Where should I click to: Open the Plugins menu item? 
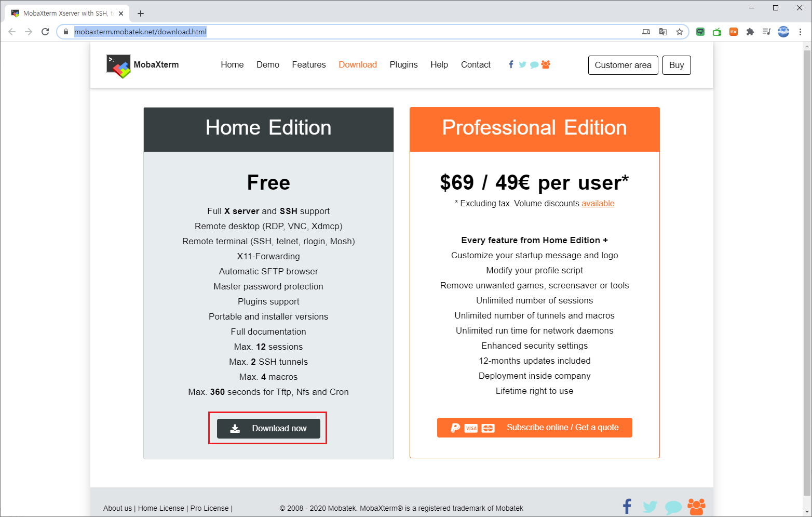tap(403, 64)
